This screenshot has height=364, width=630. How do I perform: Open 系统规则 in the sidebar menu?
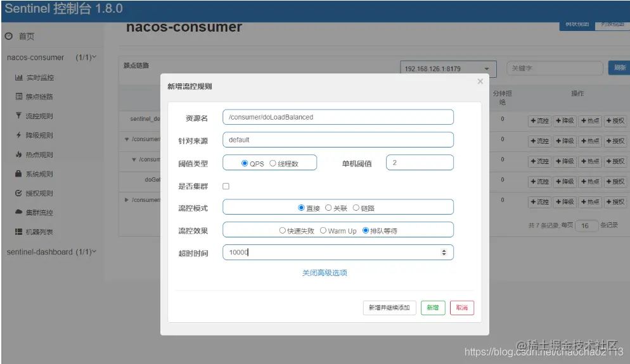click(39, 174)
